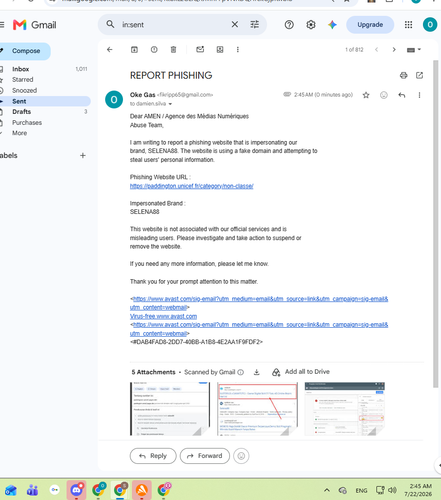Show recipient details next to damien.silva
The height and width of the screenshot is (500, 441).
coord(170,104)
